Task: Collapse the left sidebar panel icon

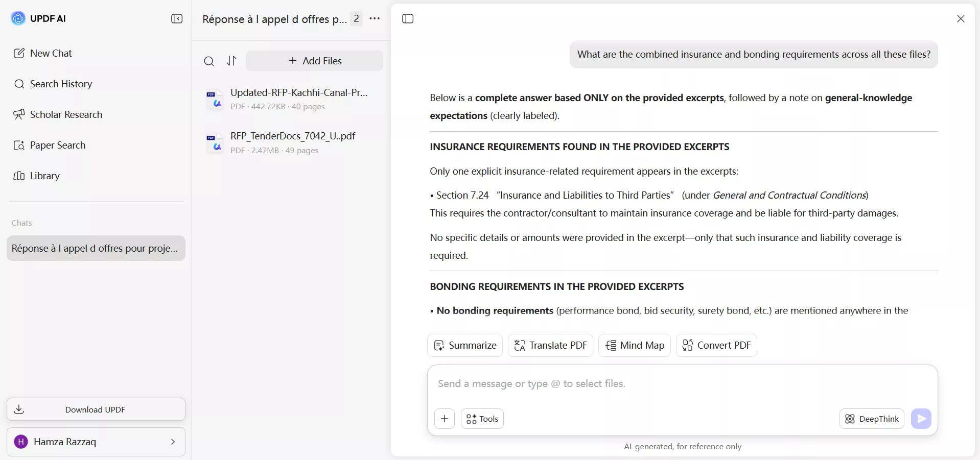Action: coord(177,19)
